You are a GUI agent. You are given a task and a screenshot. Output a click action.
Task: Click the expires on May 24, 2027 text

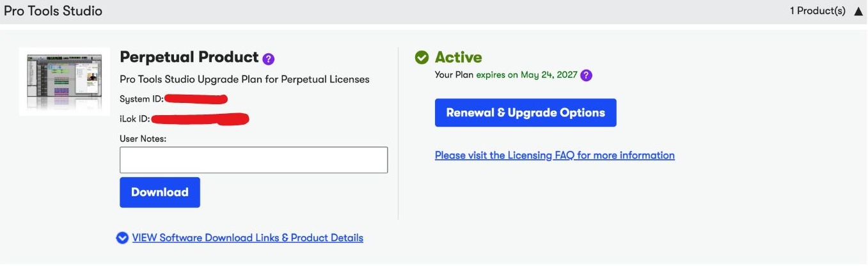526,75
